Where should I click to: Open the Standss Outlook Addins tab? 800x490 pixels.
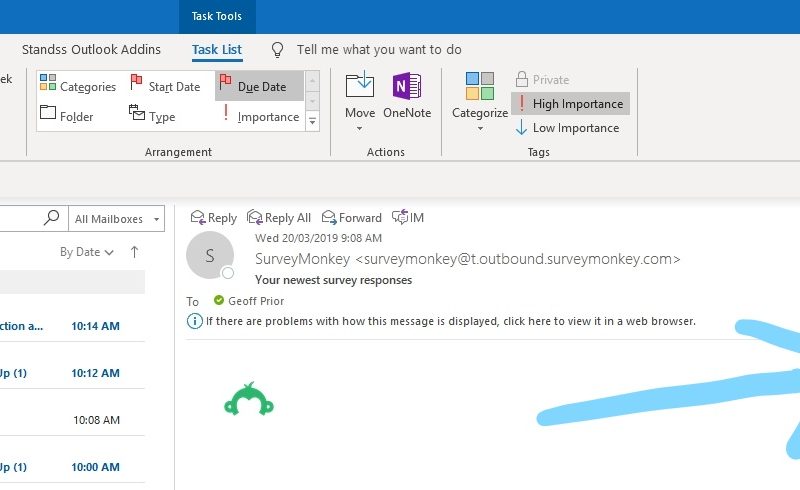click(x=91, y=50)
